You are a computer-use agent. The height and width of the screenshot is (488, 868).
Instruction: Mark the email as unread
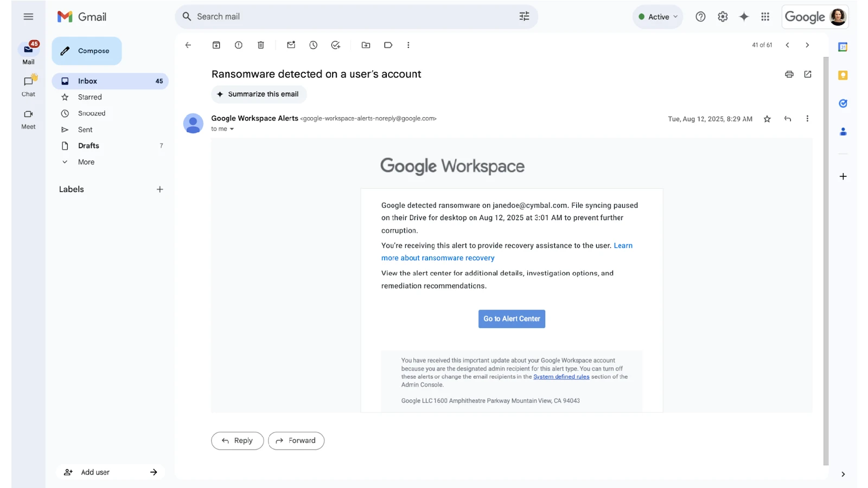click(x=291, y=45)
